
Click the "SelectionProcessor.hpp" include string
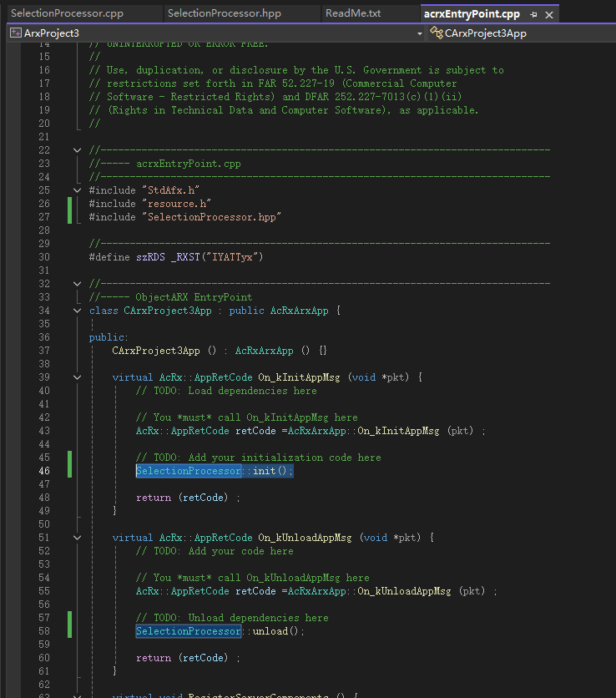point(211,217)
